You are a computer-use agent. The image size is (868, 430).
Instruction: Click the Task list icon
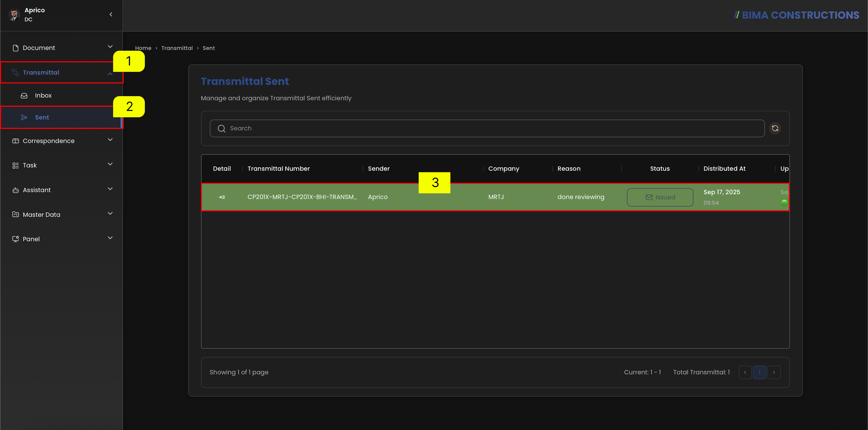(16, 165)
